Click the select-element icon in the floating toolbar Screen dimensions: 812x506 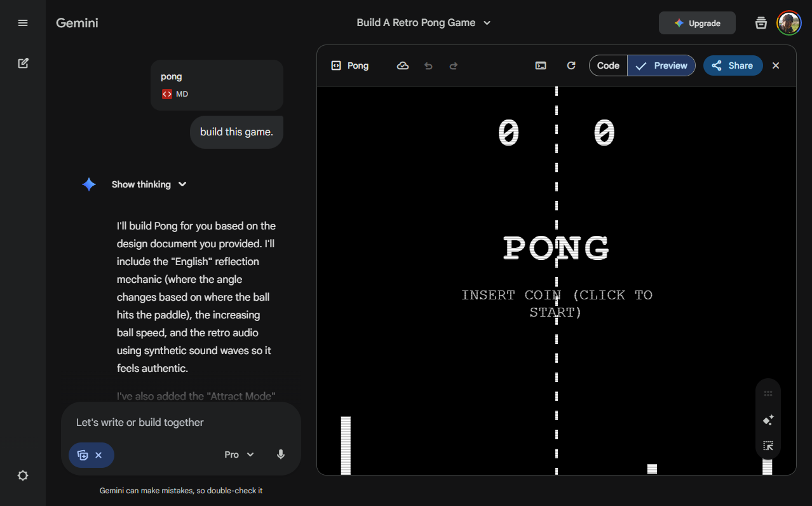[768, 446]
